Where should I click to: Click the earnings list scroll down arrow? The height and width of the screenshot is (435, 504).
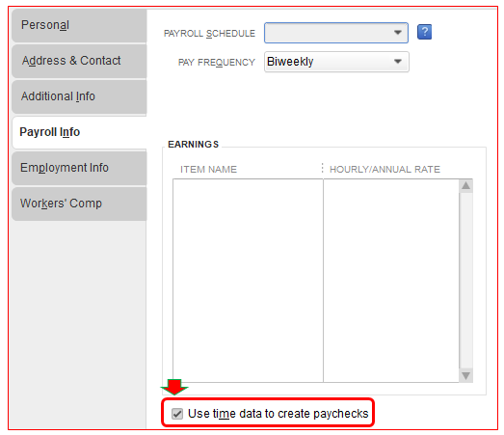pyautogui.click(x=465, y=375)
